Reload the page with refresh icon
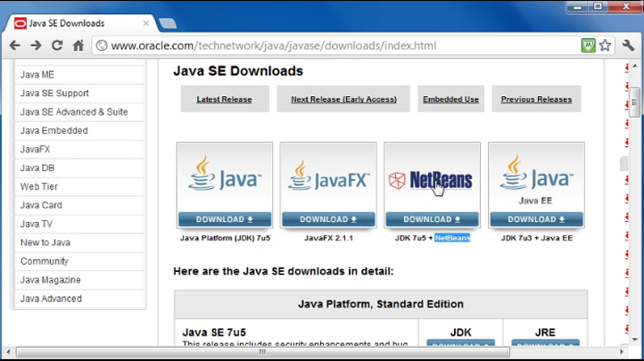Viewport: 644px width, 361px height. pyautogui.click(x=58, y=45)
